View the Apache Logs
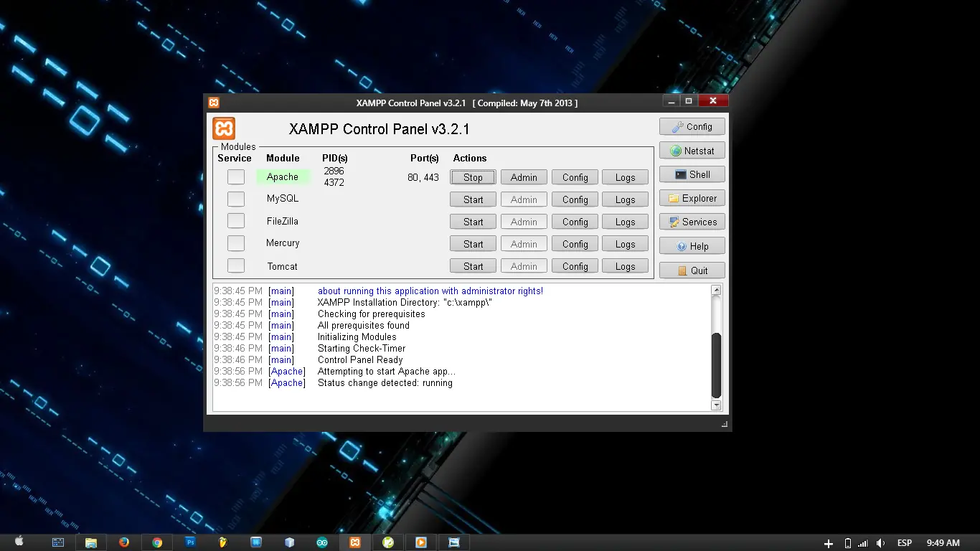The width and height of the screenshot is (980, 551). pyautogui.click(x=625, y=177)
